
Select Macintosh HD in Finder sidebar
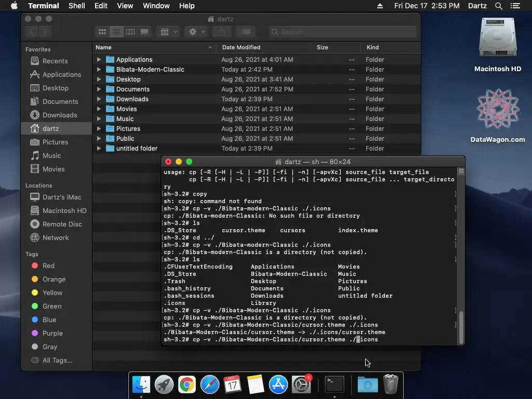(x=64, y=211)
